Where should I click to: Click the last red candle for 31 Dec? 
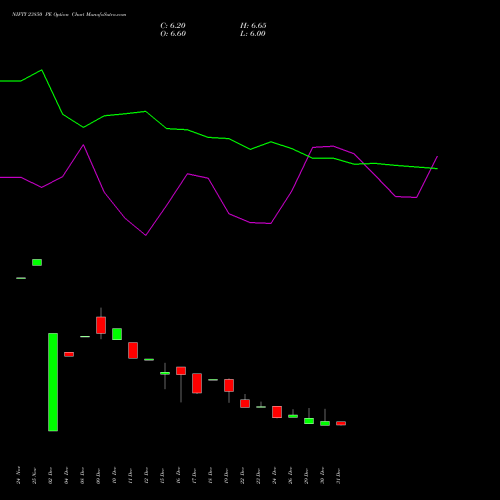(341, 423)
